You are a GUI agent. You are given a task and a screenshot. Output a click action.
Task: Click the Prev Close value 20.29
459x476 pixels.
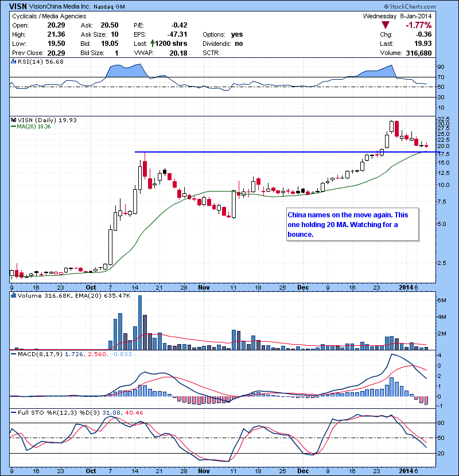point(56,53)
